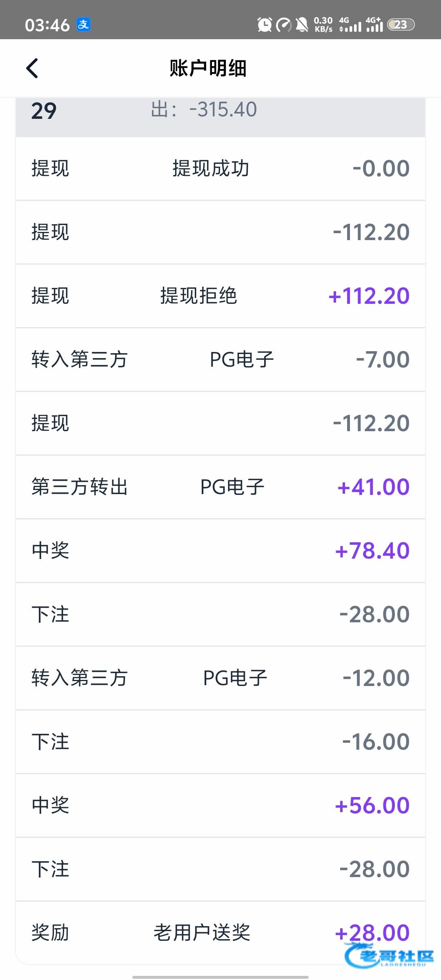
Task: Tap the speedometer status icon
Action: 283,25
